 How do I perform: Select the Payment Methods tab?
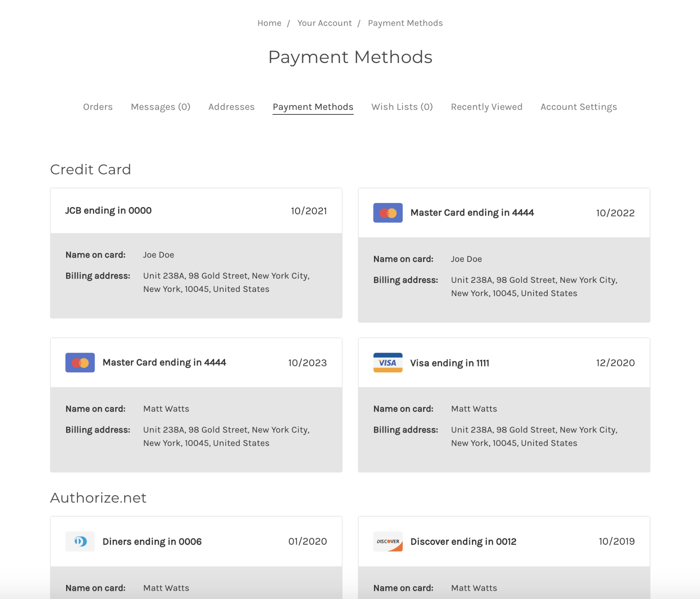(313, 107)
